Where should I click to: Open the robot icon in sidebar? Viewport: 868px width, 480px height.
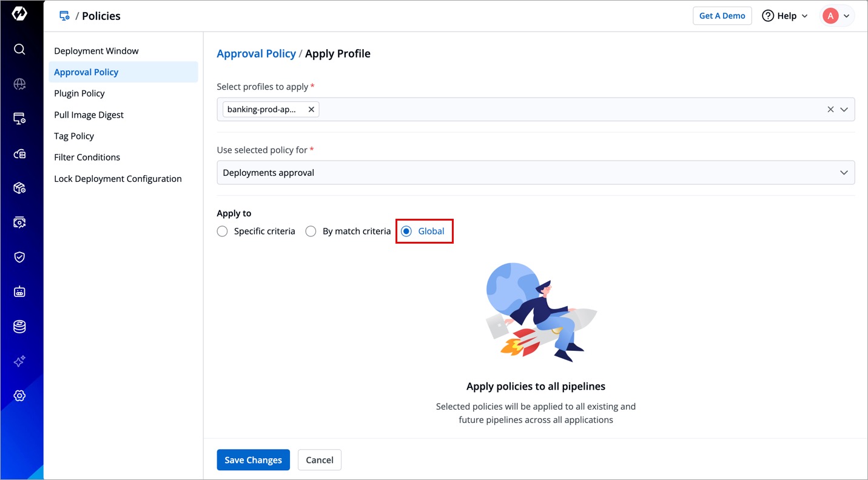point(19,292)
